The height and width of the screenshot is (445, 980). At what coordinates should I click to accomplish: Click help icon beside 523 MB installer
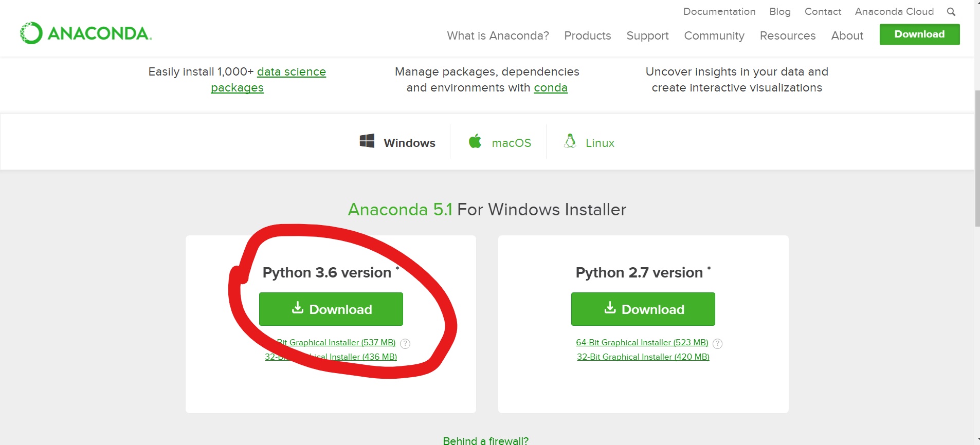tap(718, 344)
